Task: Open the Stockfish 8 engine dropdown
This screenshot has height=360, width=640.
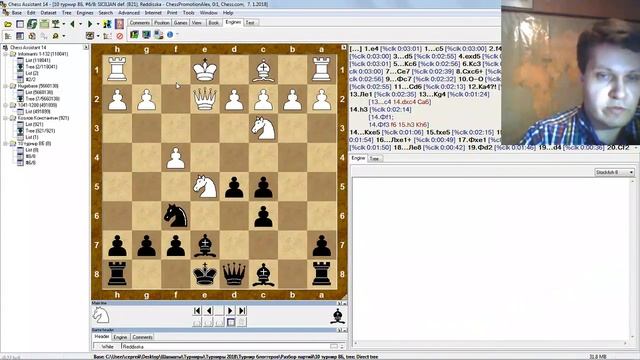Action: pyautogui.click(x=614, y=172)
